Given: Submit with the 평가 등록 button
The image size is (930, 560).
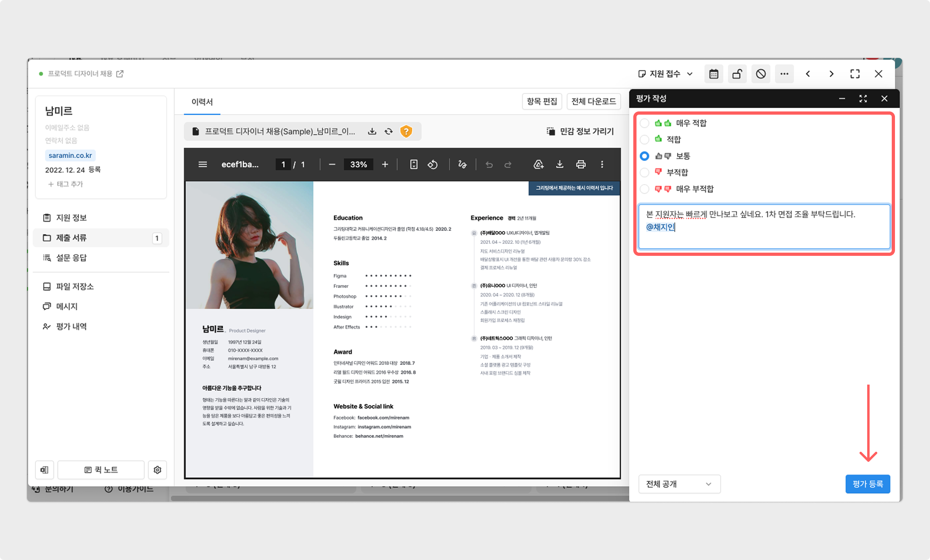Looking at the screenshot, I should (x=868, y=484).
